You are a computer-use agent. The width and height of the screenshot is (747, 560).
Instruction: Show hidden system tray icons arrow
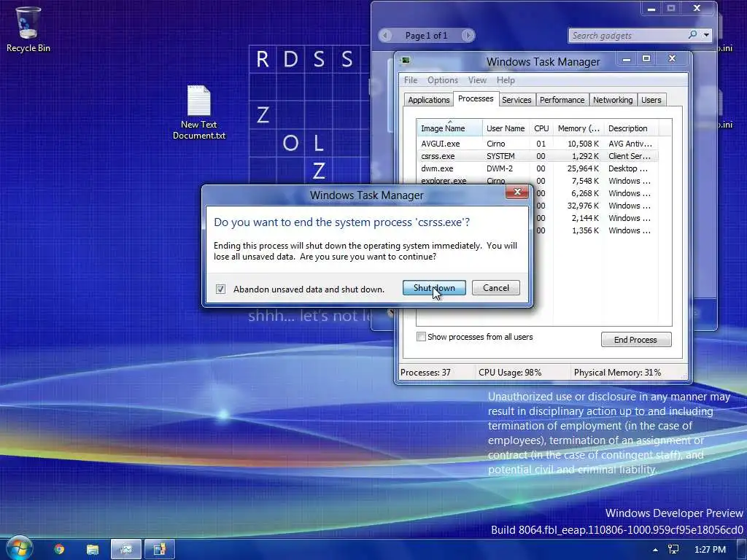(656, 550)
